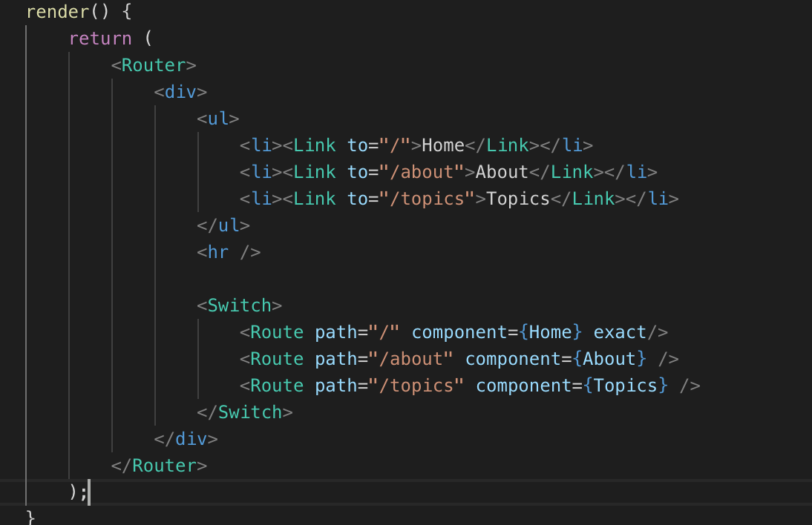The image size is (812, 525).
Task: Click the exact prop on the Home Route
Action: coord(620,331)
